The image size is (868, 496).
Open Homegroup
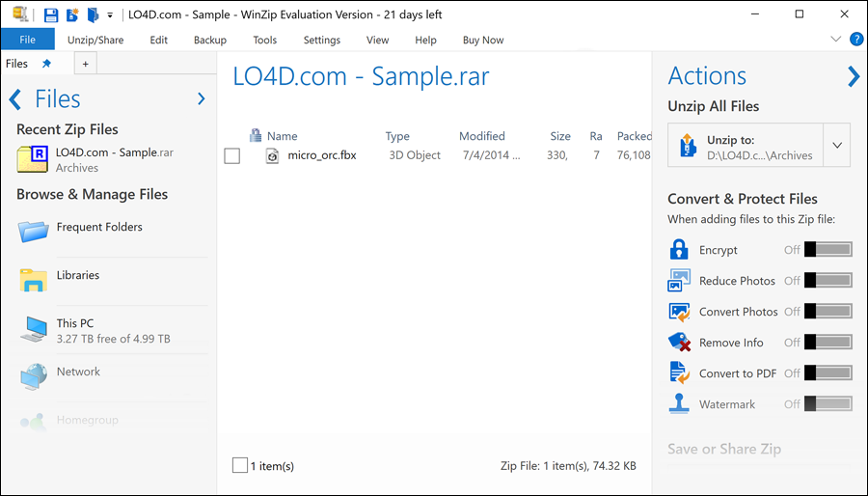[87, 420]
